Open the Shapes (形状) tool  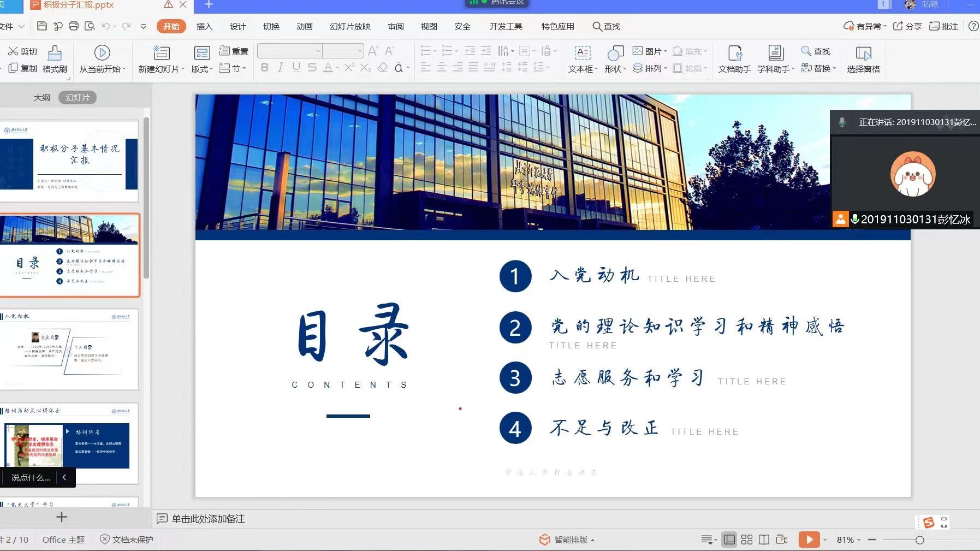coord(615,54)
